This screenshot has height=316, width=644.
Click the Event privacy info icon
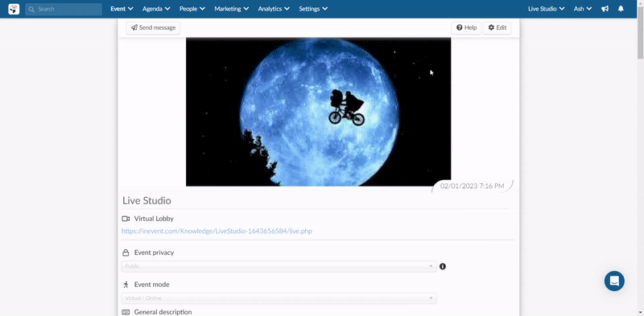coord(443,266)
